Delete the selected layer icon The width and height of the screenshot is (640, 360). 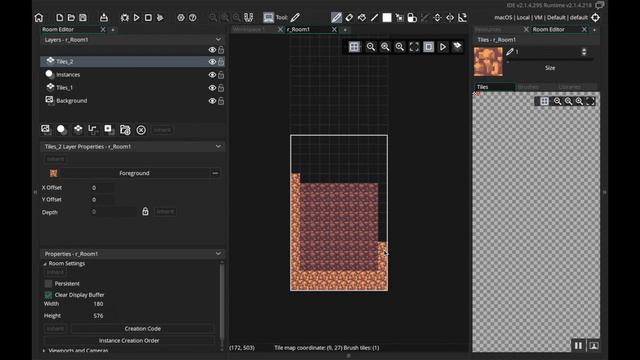(x=141, y=130)
